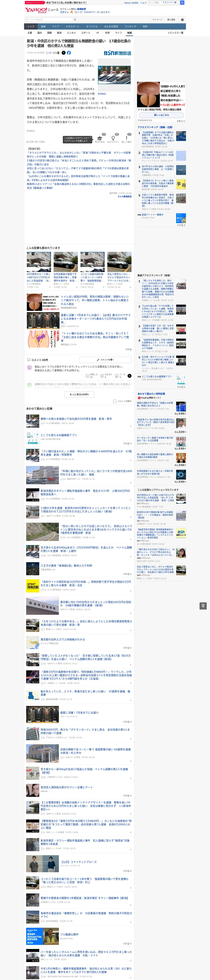Open article 東京都の住所入力で土地価格がわかる
This screenshot has width=210, height=980.
(x=63, y=639)
